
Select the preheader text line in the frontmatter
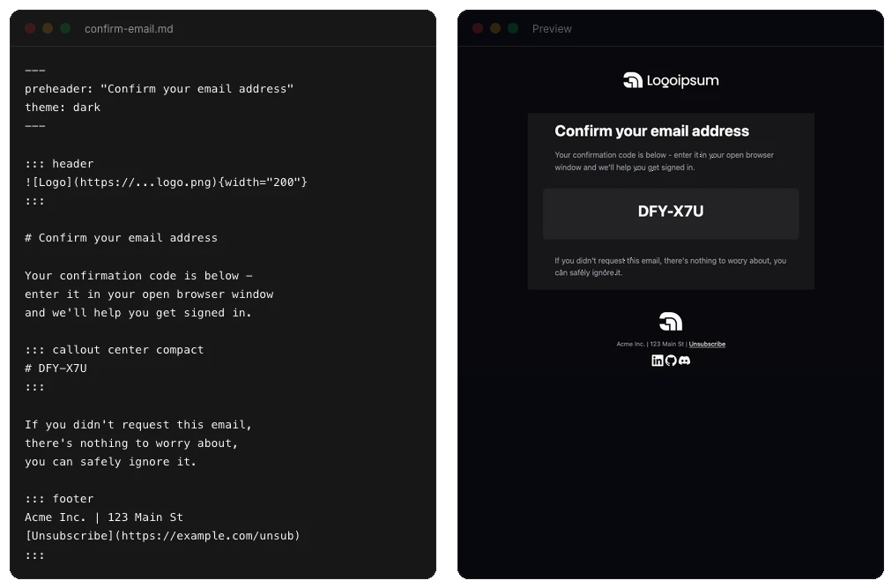coord(159,88)
